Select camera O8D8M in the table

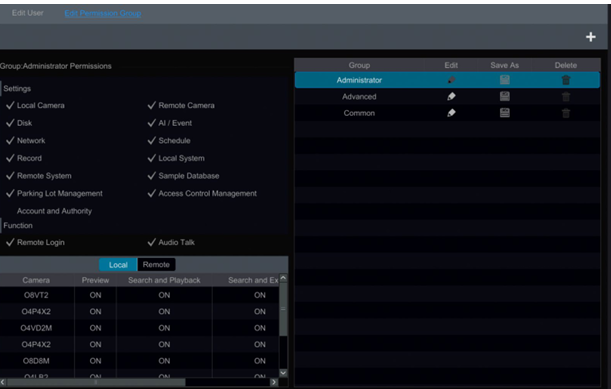click(36, 361)
